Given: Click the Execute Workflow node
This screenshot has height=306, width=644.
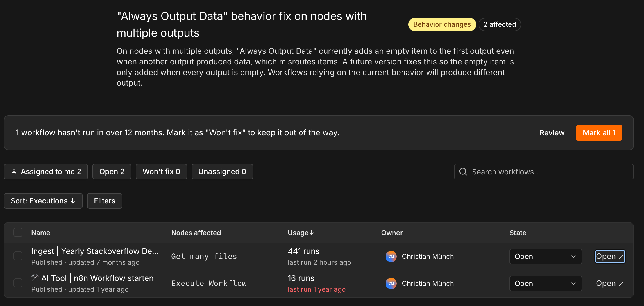Looking at the screenshot, I should coord(209,283).
